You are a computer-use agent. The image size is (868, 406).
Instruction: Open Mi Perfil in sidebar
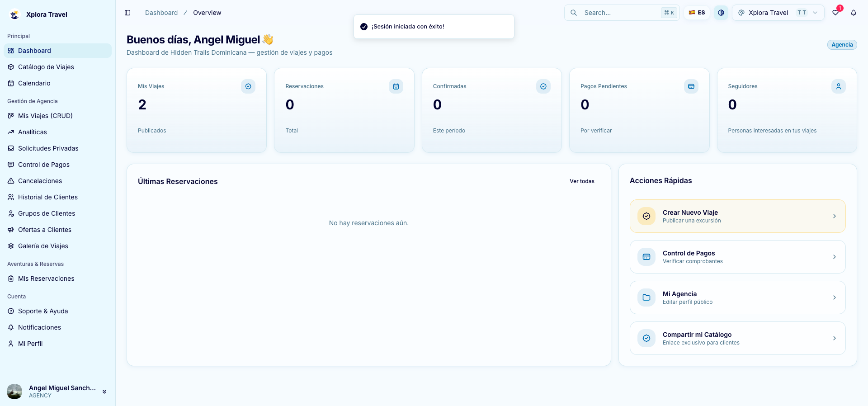point(57,344)
